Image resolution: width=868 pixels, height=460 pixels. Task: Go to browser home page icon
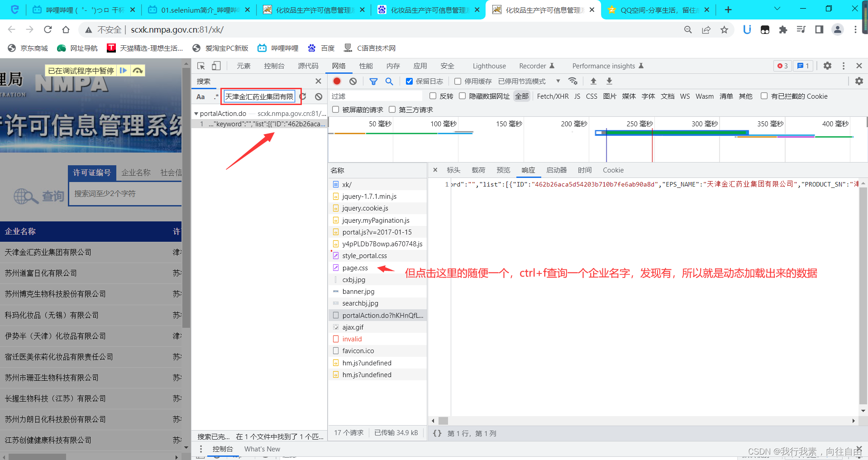(x=66, y=29)
